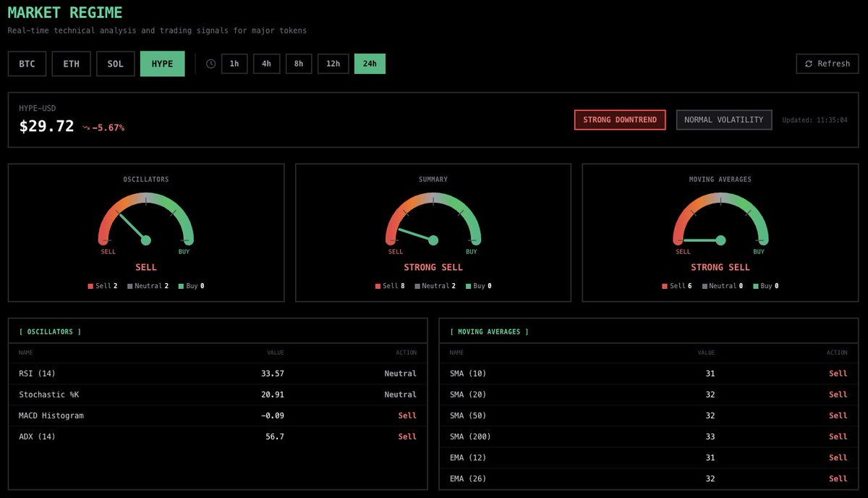868x498 pixels.
Task: Click the SELL label under Oscillators gauge
Action: pos(146,268)
